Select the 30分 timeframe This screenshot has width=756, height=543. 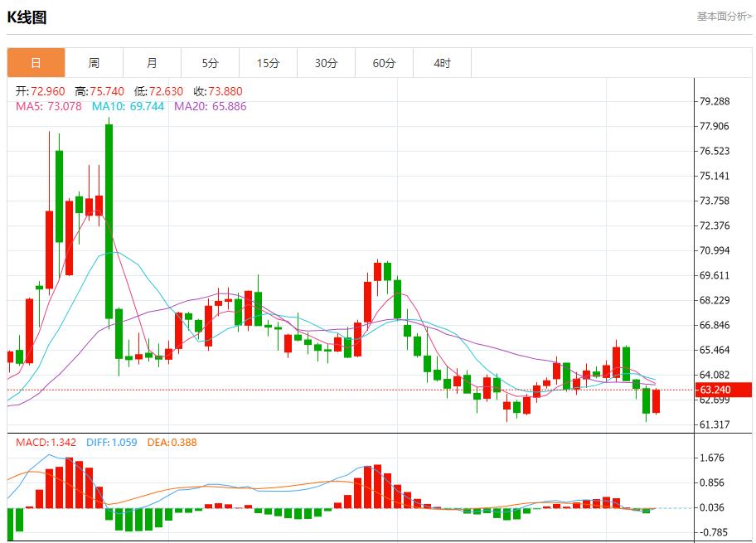[327, 62]
